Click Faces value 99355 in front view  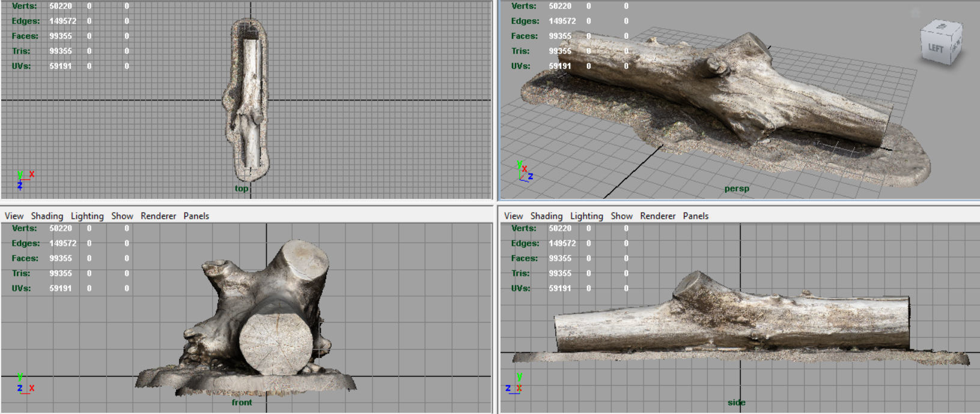(x=61, y=258)
